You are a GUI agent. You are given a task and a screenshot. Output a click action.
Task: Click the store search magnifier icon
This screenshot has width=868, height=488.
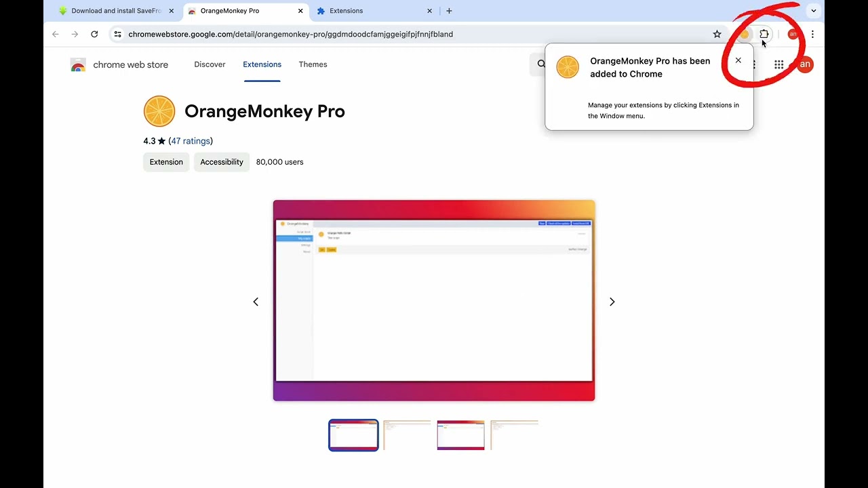click(x=540, y=64)
